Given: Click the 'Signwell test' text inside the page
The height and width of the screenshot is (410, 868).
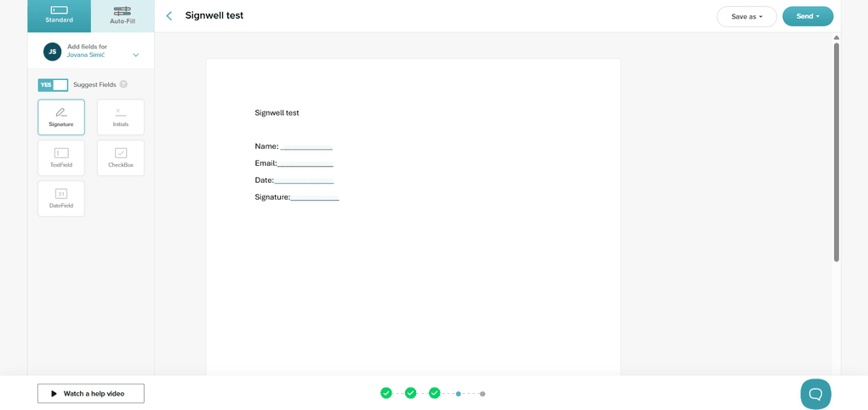Looking at the screenshot, I should click(x=277, y=113).
